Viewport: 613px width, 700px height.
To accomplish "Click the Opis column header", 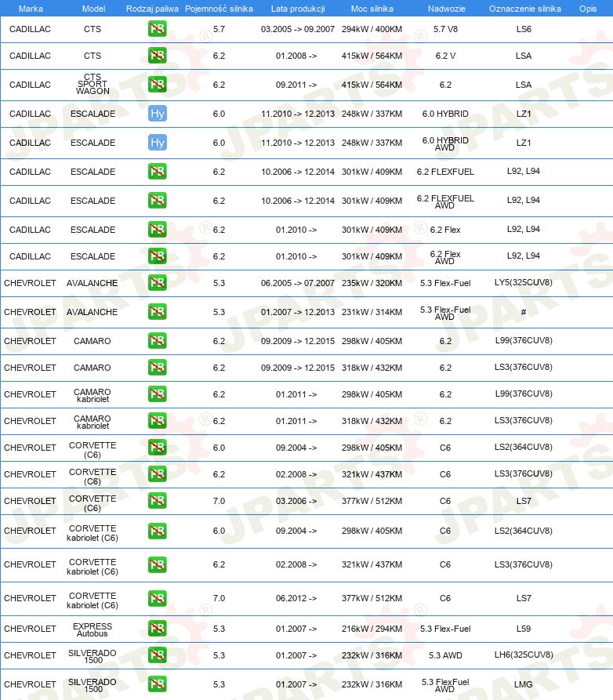I will point(588,9).
